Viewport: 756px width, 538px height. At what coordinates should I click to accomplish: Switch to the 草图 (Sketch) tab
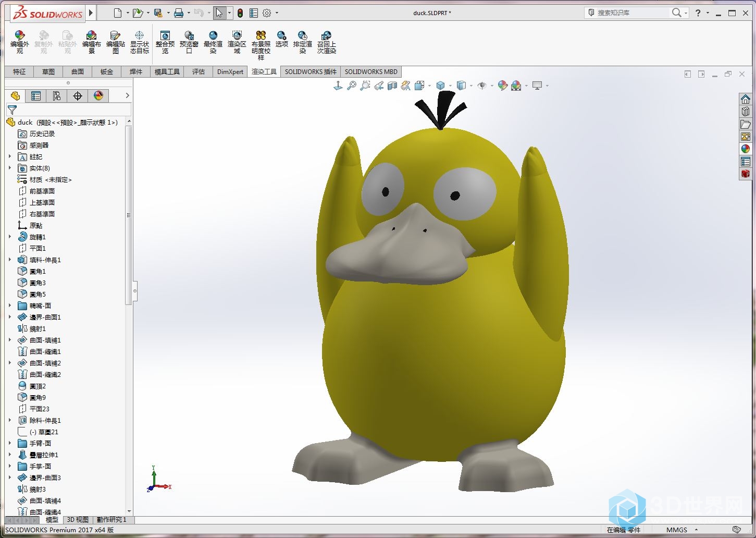click(x=48, y=72)
